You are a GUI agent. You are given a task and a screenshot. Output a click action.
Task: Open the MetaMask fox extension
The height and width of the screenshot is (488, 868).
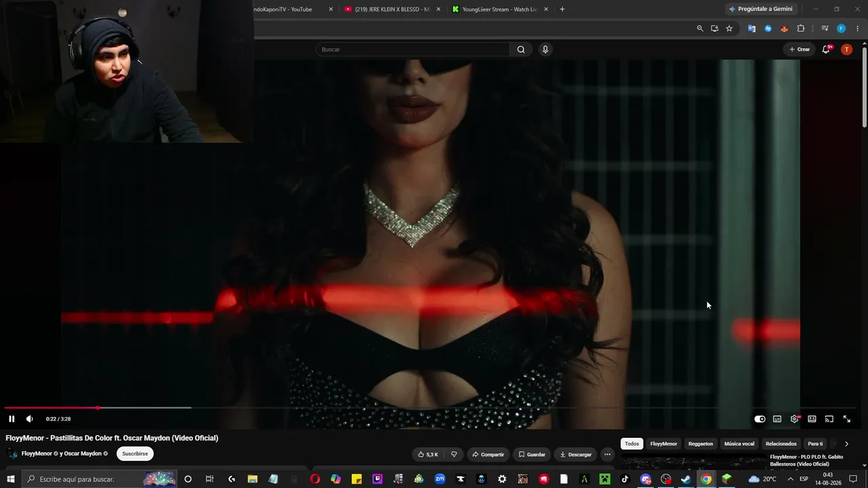pos(784,28)
